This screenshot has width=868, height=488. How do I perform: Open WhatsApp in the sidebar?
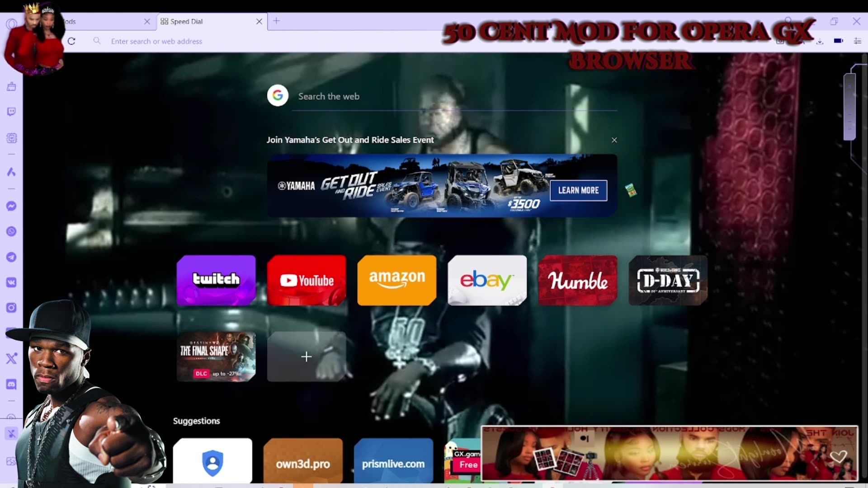tap(11, 231)
